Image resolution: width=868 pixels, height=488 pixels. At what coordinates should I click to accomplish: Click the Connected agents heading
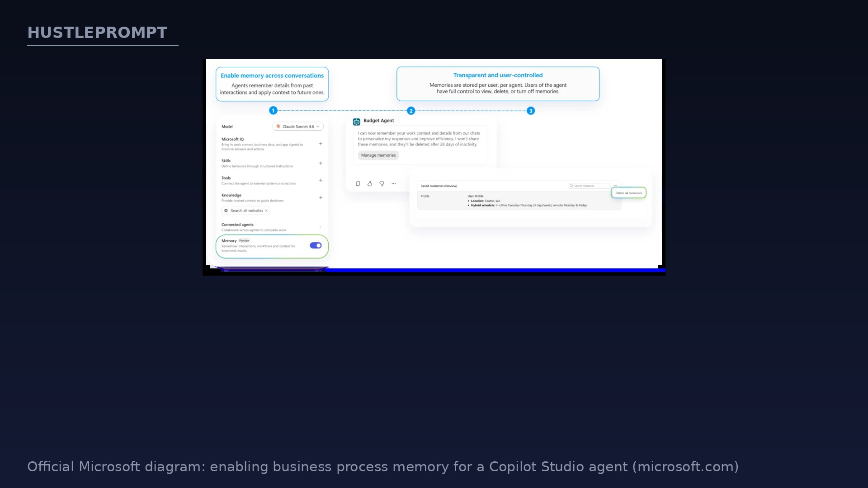point(237,225)
